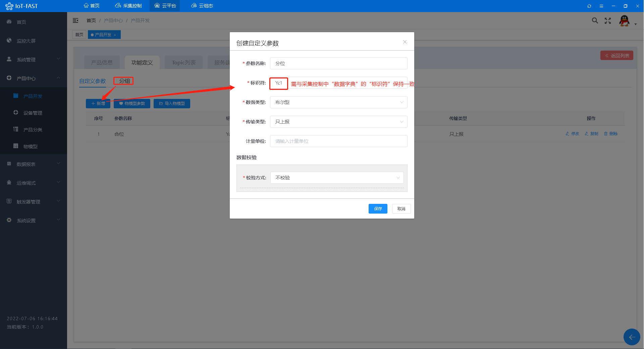Click the 监控大屏 globe icon
The width and height of the screenshot is (644, 349).
9,40
